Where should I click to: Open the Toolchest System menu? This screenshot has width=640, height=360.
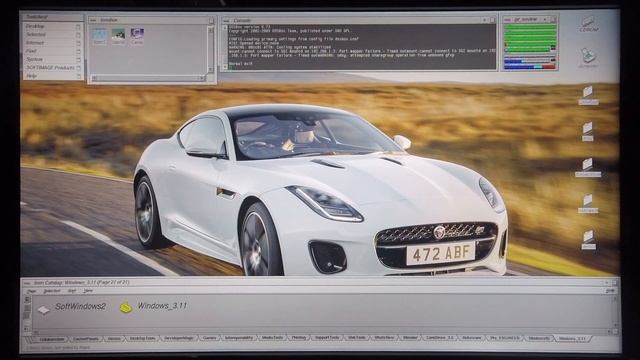point(52,59)
